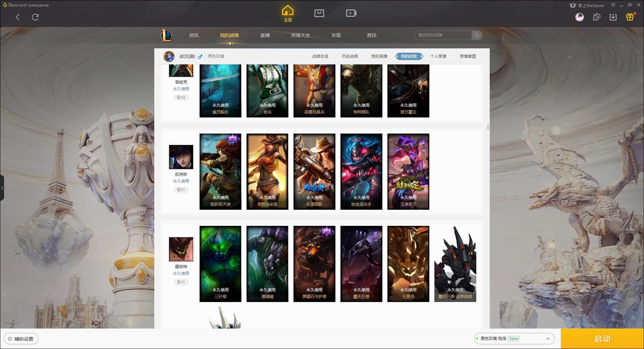
Task: Open the 铁血狙击手 skin card
Action: pyautogui.click(x=361, y=171)
